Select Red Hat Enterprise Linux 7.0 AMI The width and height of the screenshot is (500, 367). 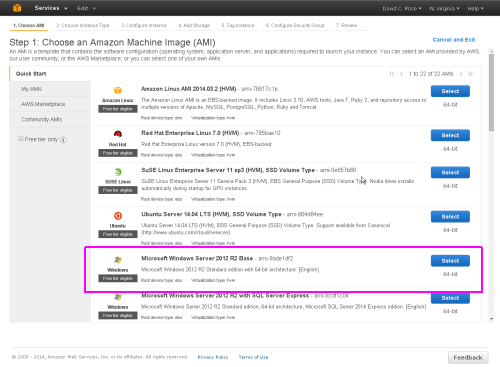(450, 135)
